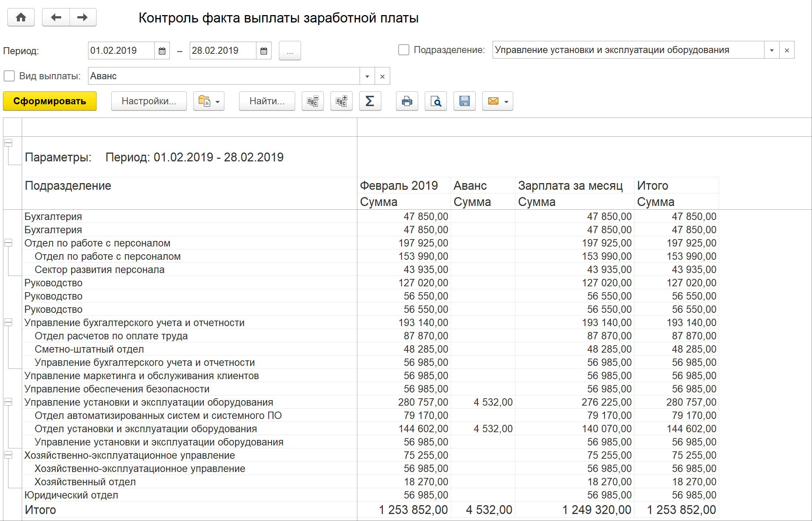Select Управление маркетинга и обслуживания клиентов row
The image size is (812, 521).
tap(370, 376)
